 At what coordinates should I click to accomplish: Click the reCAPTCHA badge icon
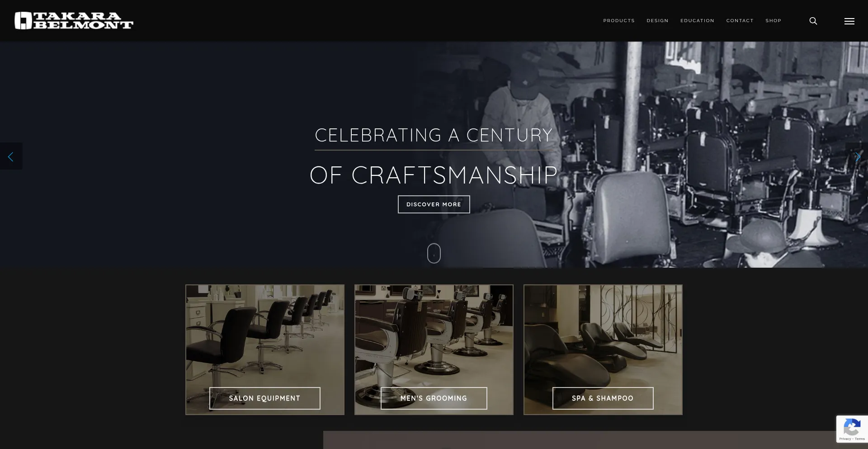click(852, 427)
